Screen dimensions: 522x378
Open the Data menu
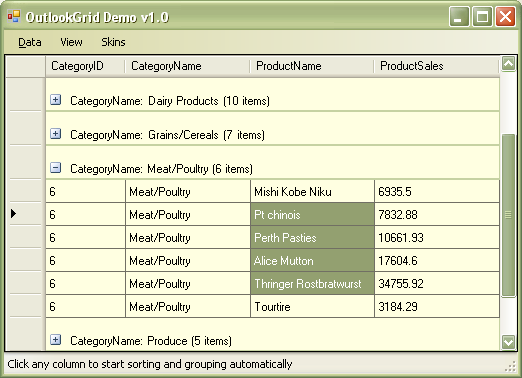[x=30, y=42]
